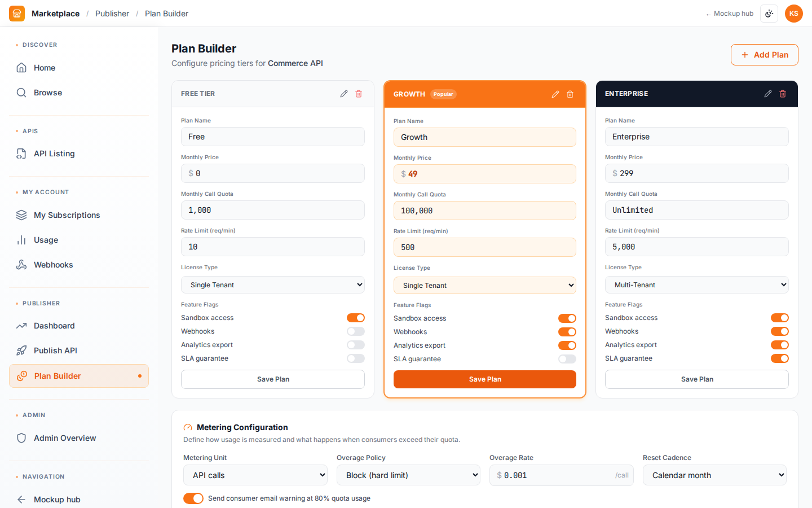812x508 pixels.
Task: Delete the Free Tier plan trash icon
Action: tap(359, 94)
